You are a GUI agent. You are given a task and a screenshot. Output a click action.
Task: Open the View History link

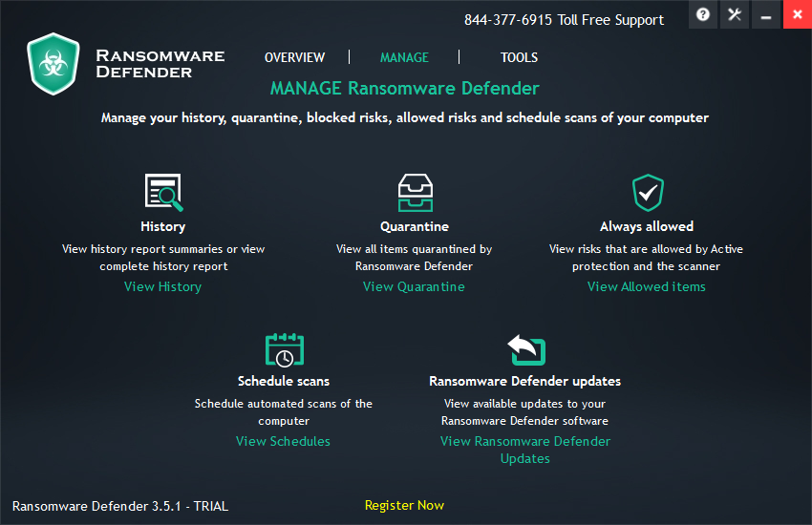click(x=162, y=286)
